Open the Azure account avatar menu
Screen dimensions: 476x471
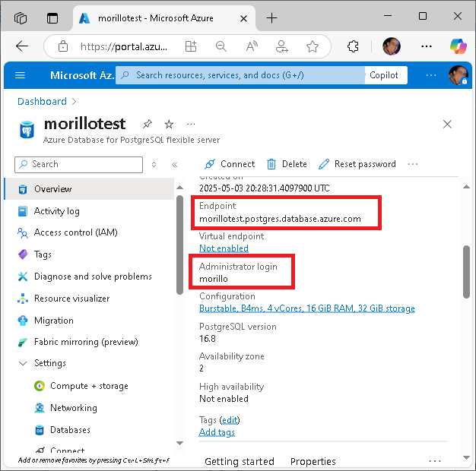click(x=458, y=75)
